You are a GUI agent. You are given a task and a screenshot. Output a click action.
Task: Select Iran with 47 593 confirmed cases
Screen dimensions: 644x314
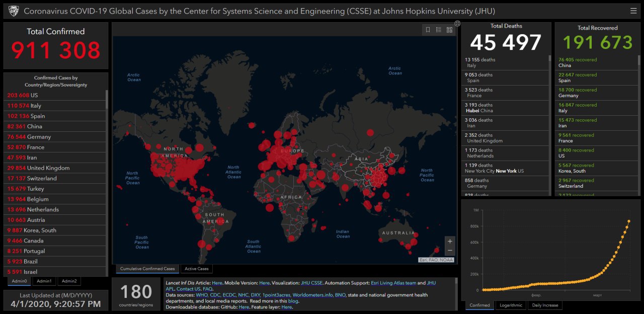coord(55,158)
